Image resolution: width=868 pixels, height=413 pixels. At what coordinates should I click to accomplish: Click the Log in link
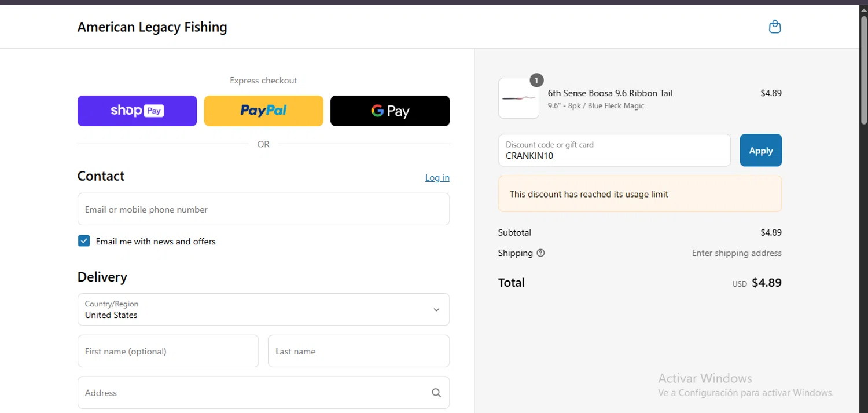tap(437, 178)
